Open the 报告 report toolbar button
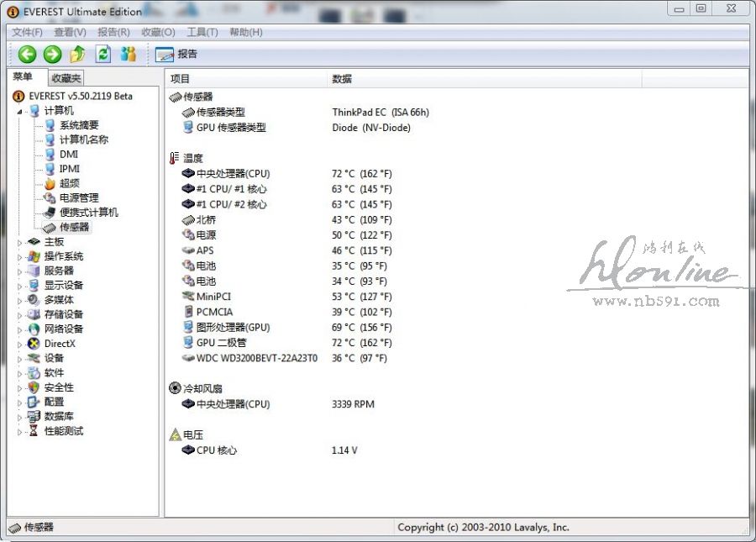Screen dimensions: 756x542 (176, 55)
